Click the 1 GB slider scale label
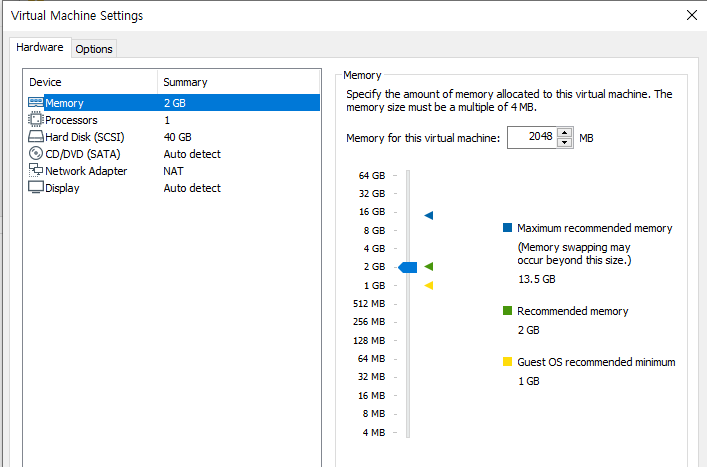The image size is (707, 467). (x=374, y=285)
